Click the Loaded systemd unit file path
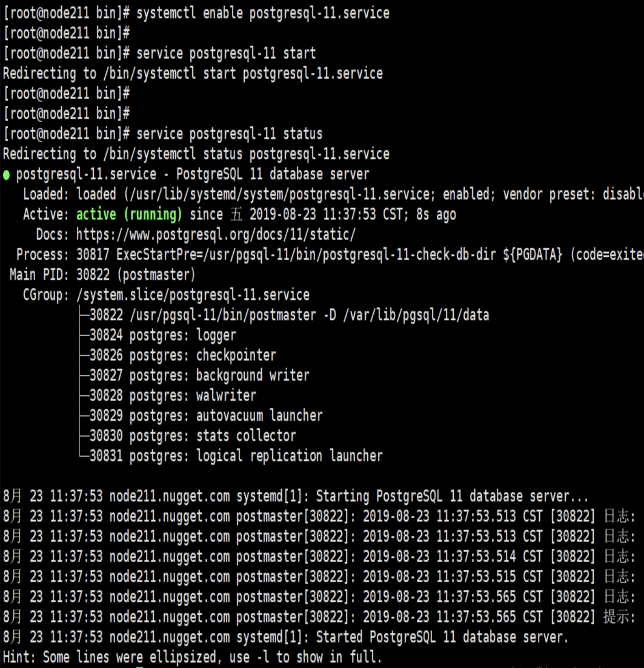This screenshot has width=644, height=668. coord(279,194)
